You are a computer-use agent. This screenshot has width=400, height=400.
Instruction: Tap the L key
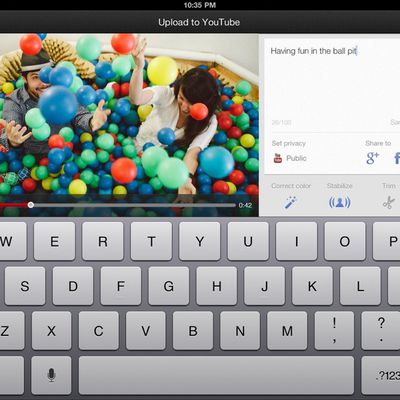point(360,286)
